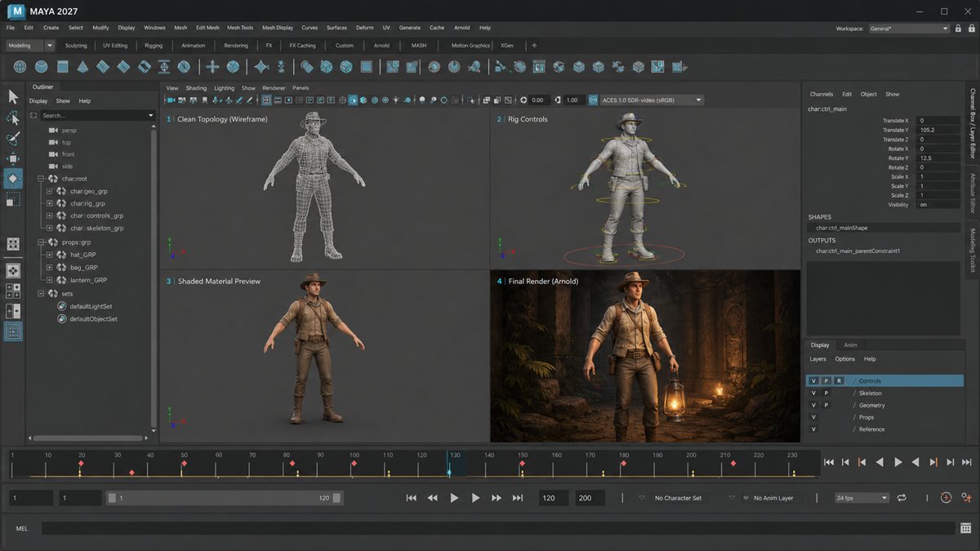Click the auto keyframe toggle icon
Viewport: 980px width, 551px height.
tap(947, 497)
